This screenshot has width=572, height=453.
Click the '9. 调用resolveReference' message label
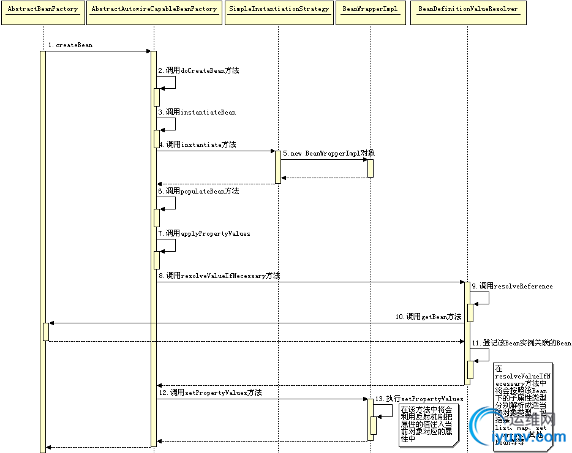(x=512, y=286)
